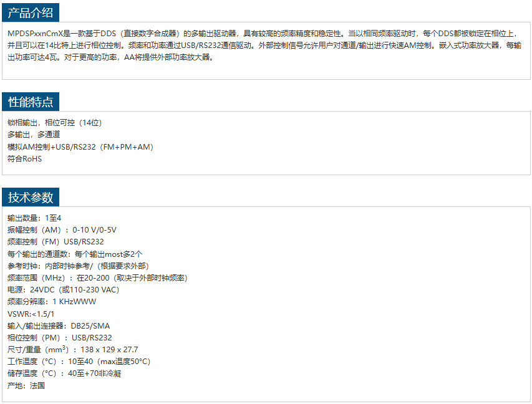532x404 pixels.
Task: Click the 多输出，多通道 feature line
Action: tap(34, 135)
